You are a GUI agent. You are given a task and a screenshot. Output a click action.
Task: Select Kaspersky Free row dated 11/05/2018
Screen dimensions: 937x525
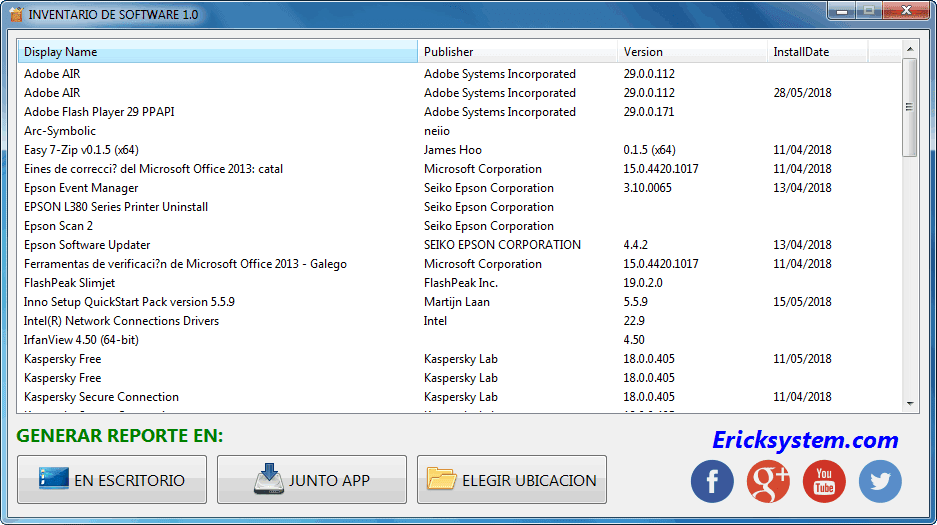[459, 359]
